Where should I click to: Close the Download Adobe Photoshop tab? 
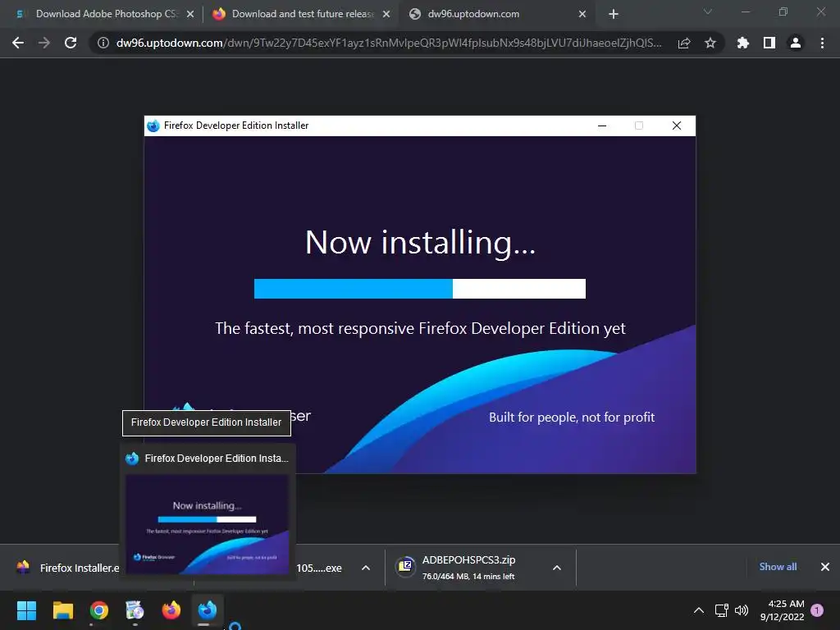[x=190, y=14]
